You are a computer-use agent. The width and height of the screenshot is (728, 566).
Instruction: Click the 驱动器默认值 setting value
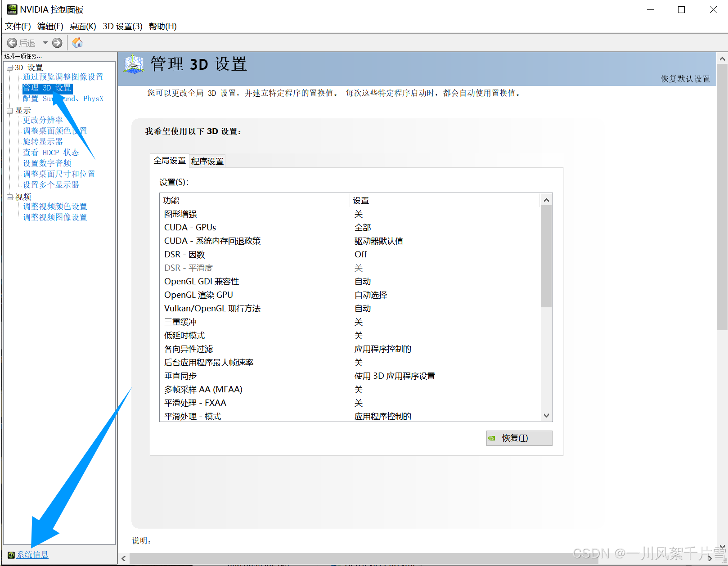(x=378, y=241)
